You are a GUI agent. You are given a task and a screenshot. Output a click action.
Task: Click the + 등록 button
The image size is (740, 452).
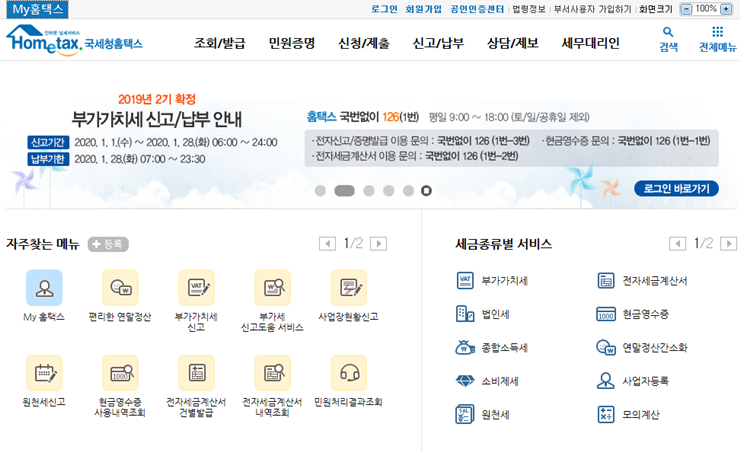(x=108, y=244)
